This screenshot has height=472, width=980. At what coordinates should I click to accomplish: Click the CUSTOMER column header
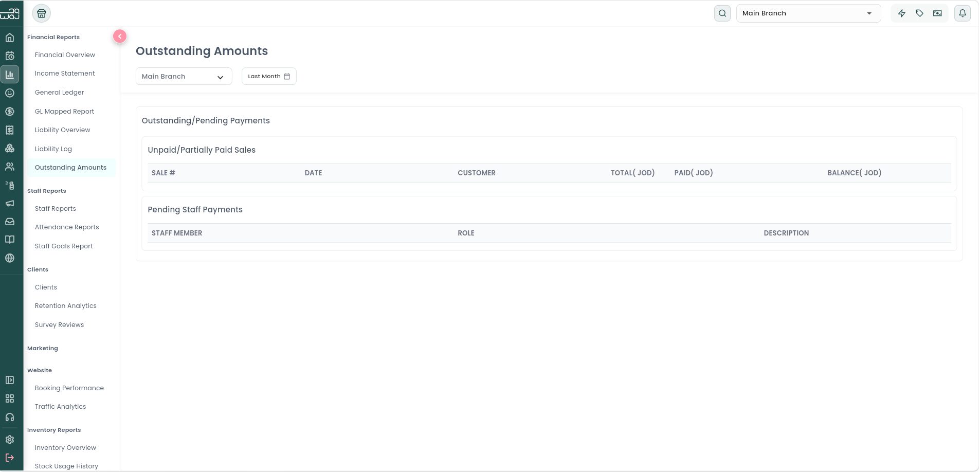click(477, 173)
